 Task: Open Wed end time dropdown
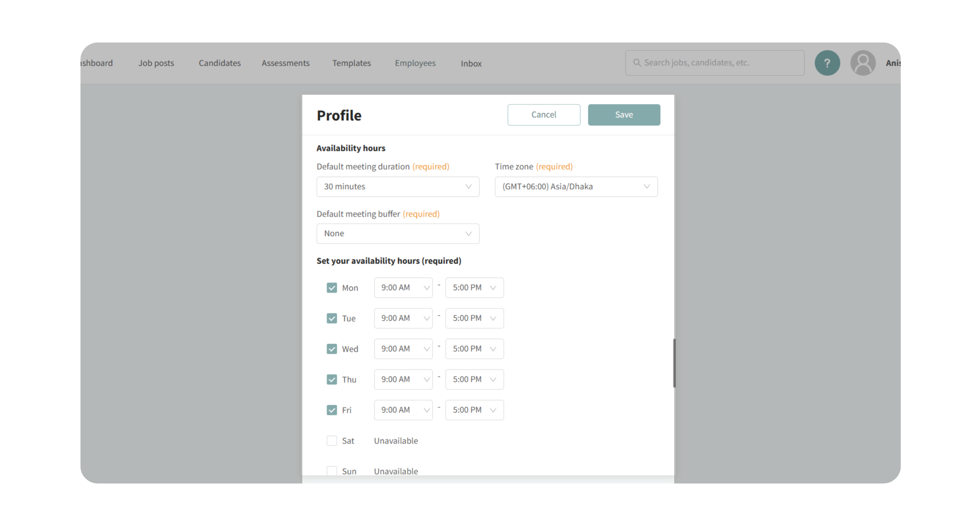[474, 349]
